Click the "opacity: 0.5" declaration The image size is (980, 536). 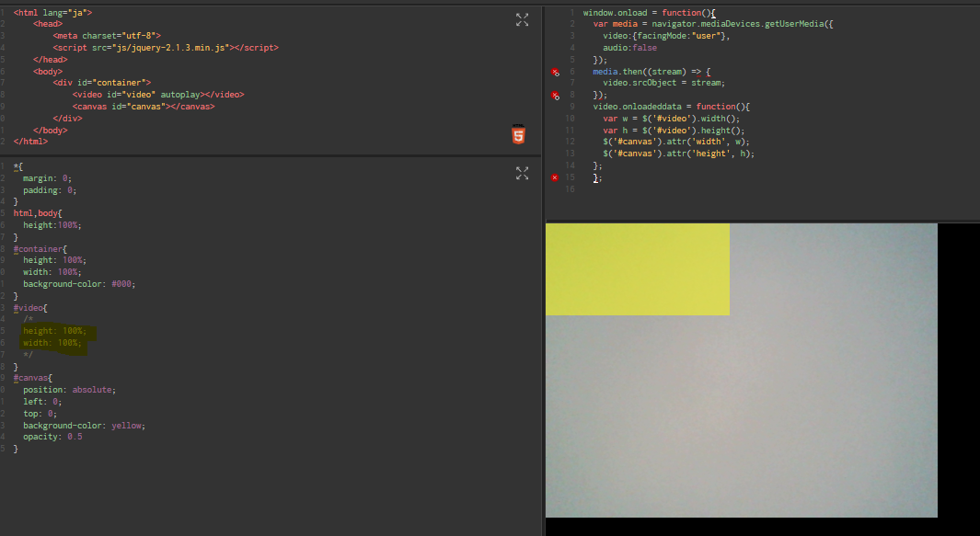click(x=52, y=436)
